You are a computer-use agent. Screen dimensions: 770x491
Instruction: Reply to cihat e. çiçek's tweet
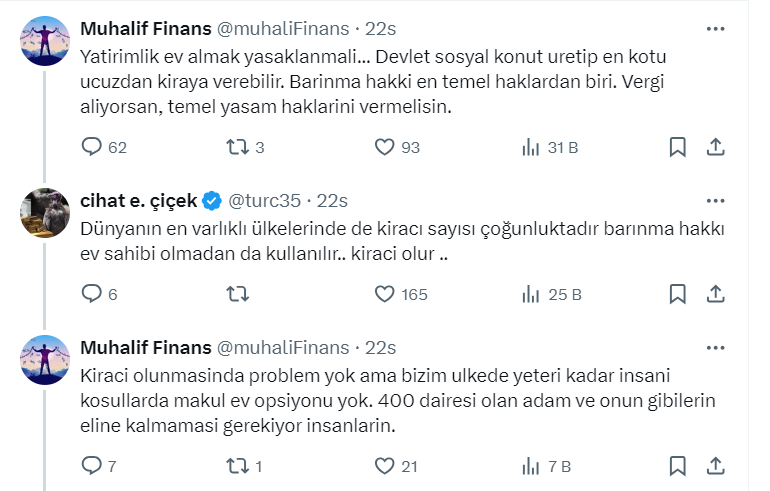pos(91,294)
